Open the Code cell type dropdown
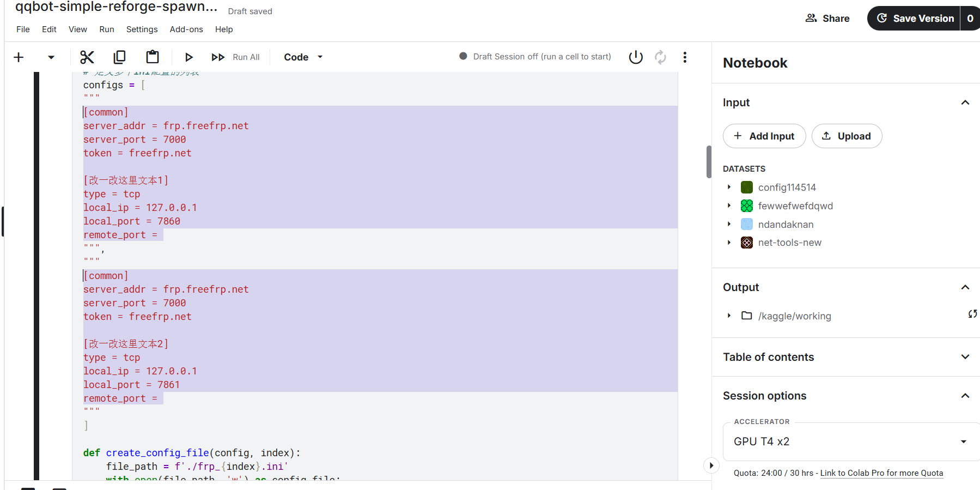 pos(303,57)
